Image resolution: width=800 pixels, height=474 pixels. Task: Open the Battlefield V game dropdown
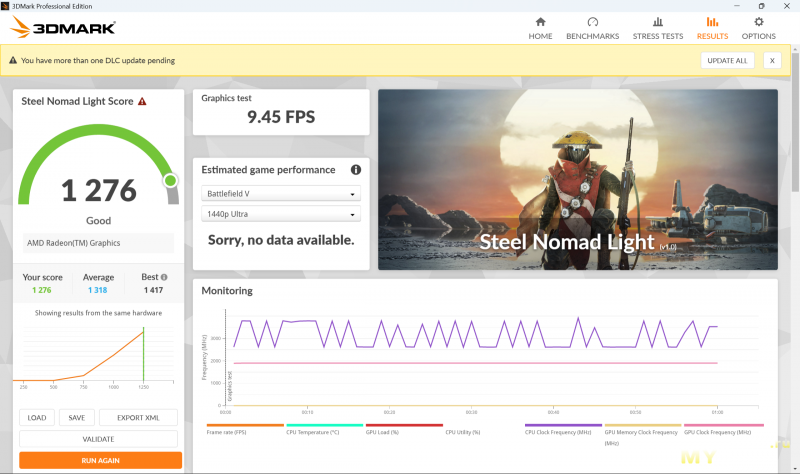(x=281, y=194)
